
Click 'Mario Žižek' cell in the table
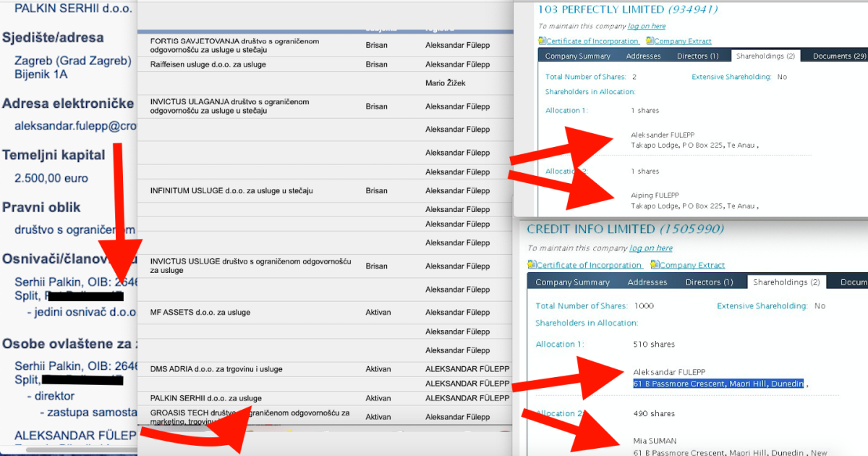coord(446,83)
